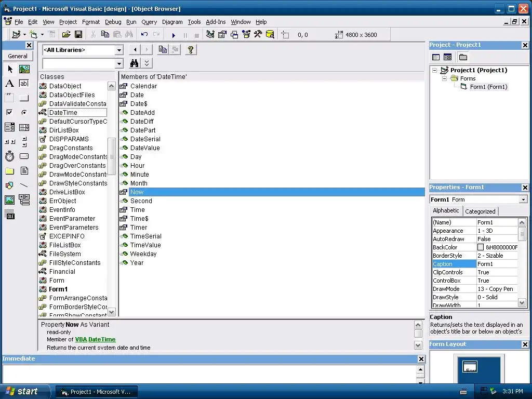Collapse the Forms folder node
532x399 pixels.
[445, 78]
